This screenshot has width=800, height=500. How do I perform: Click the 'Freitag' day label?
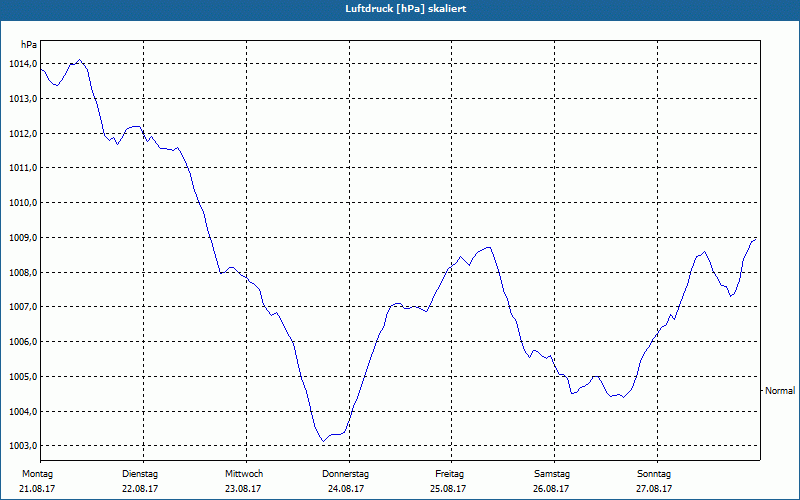(449, 474)
